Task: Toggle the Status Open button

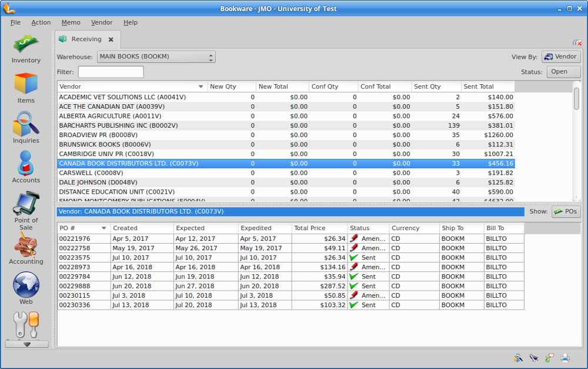Action: pos(563,72)
